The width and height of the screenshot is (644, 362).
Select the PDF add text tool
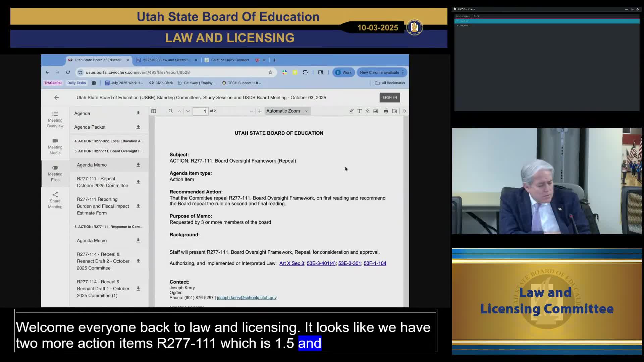pyautogui.click(x=359, y=111)
